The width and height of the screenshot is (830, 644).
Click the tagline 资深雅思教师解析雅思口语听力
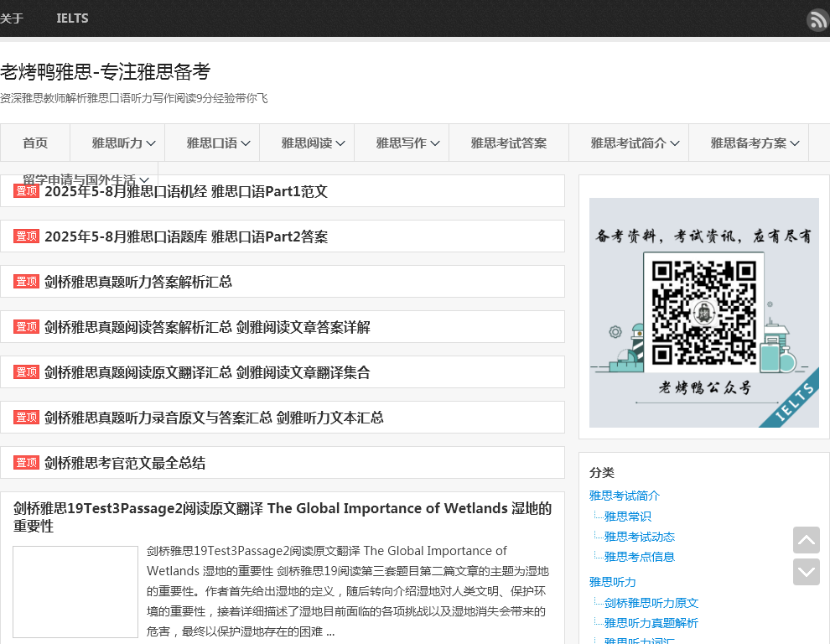[x=134, y=98]
